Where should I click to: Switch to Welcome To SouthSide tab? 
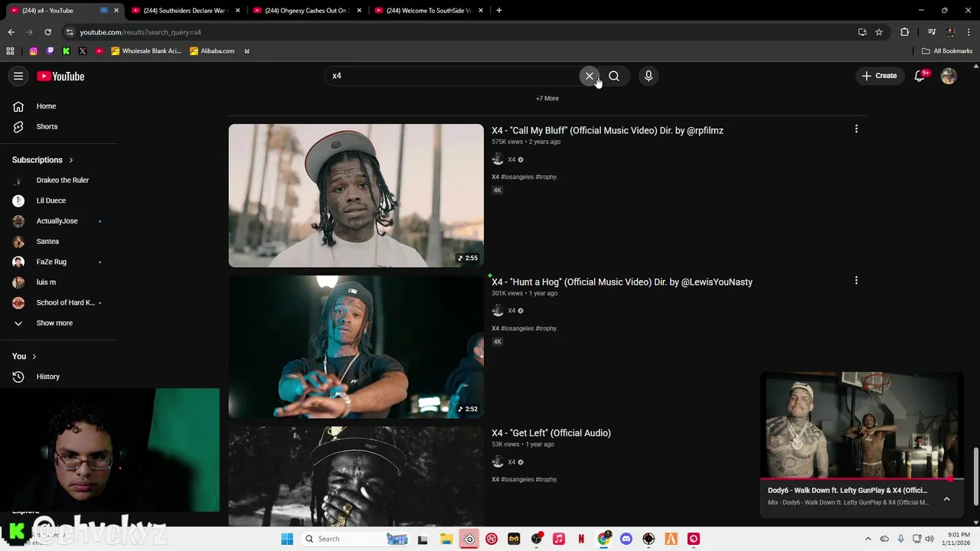coord(427,11)
